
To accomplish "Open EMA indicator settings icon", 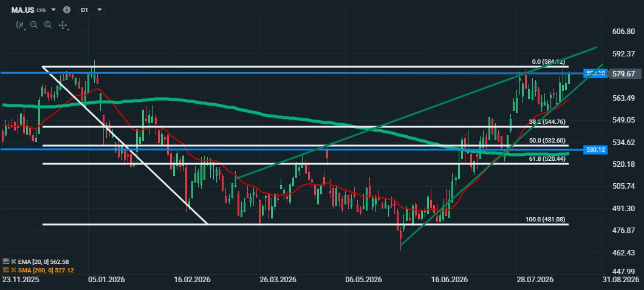I will pyautogui.click(x=5, y=261).
